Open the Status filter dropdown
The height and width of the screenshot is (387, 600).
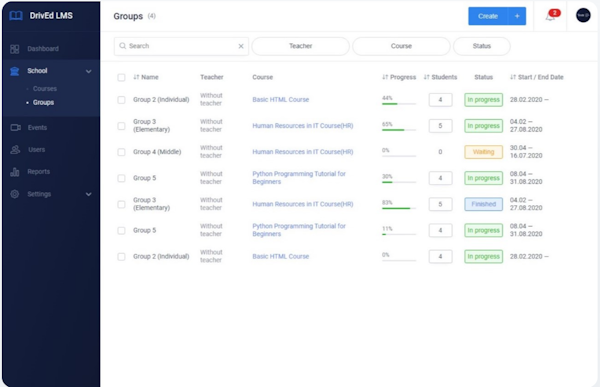point(481,46)
